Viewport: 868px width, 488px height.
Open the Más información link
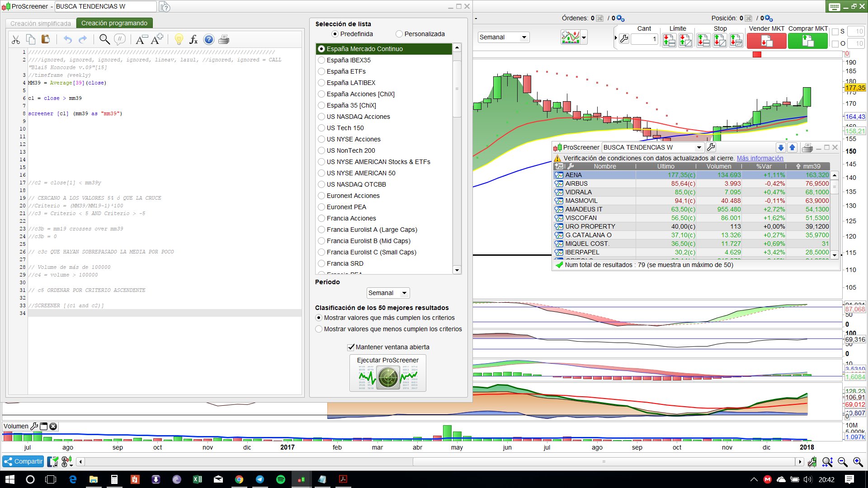759,158
